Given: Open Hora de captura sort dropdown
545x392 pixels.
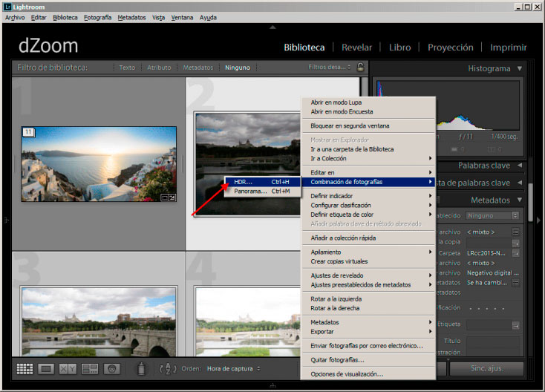Looking at the screenshot, I should [x=234, y=369].
